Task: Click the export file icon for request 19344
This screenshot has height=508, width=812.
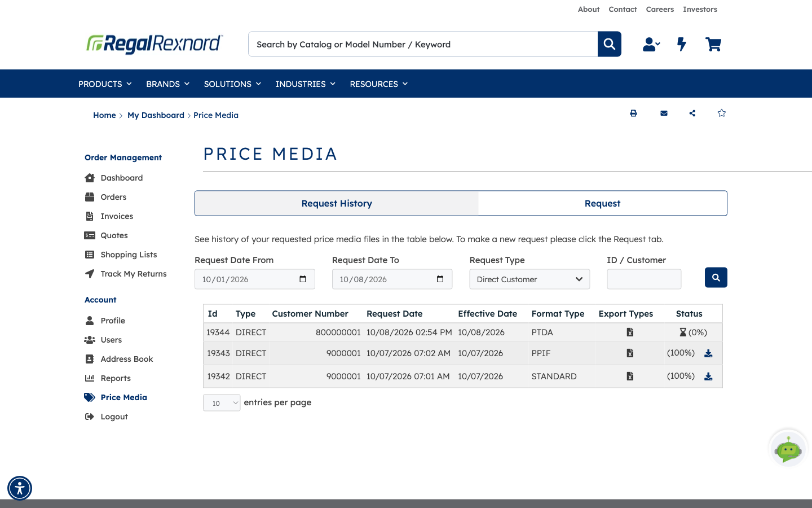Action: point(630,332)
